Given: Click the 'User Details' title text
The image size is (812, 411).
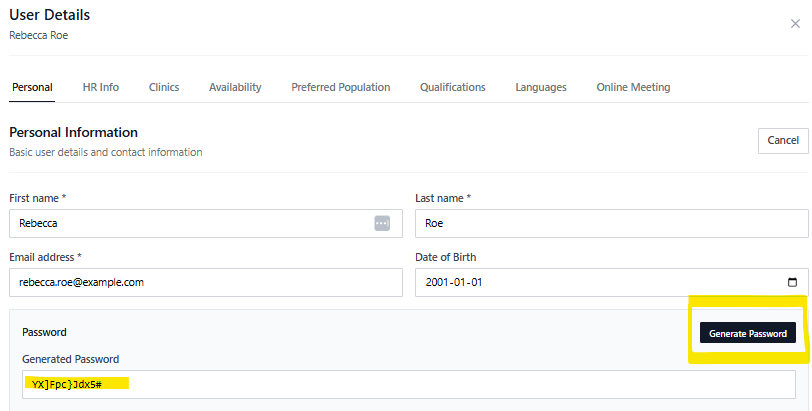Looking at the screenshot, I should (50, 15).
